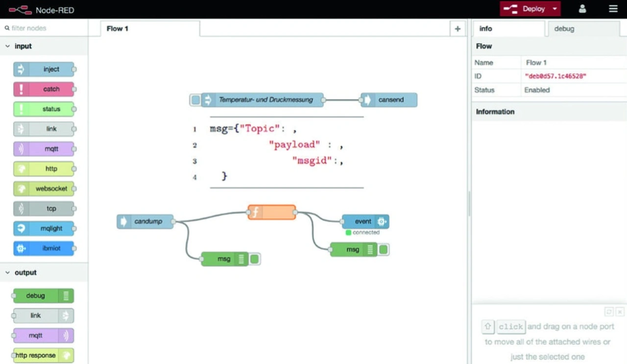Toggle the left msg debug node button
The width and height of the screenshot is (627, 364).
coord(254,259)
